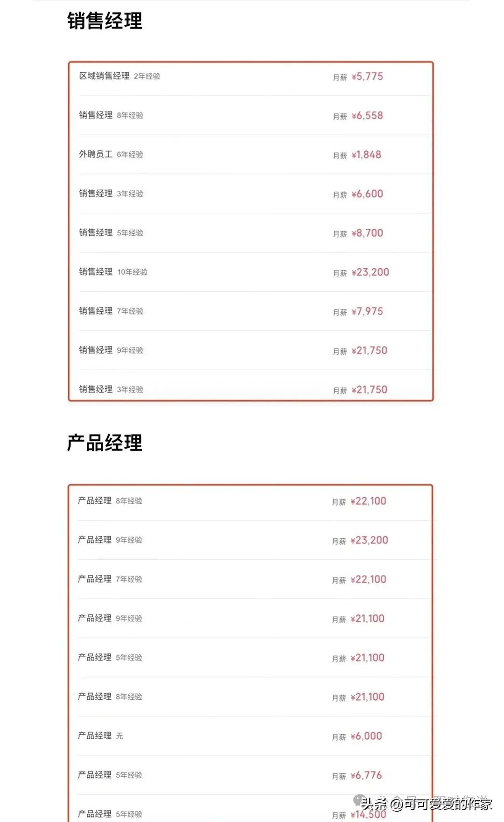Select the 外聘员工 6年经验 entry
504x822 pixels.
(x=111, y=155)
